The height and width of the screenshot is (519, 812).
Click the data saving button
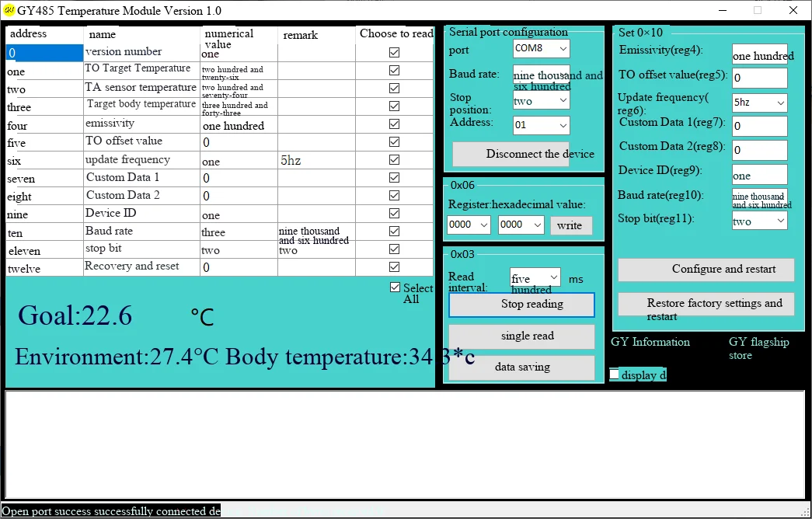click(x=521, y=367)
